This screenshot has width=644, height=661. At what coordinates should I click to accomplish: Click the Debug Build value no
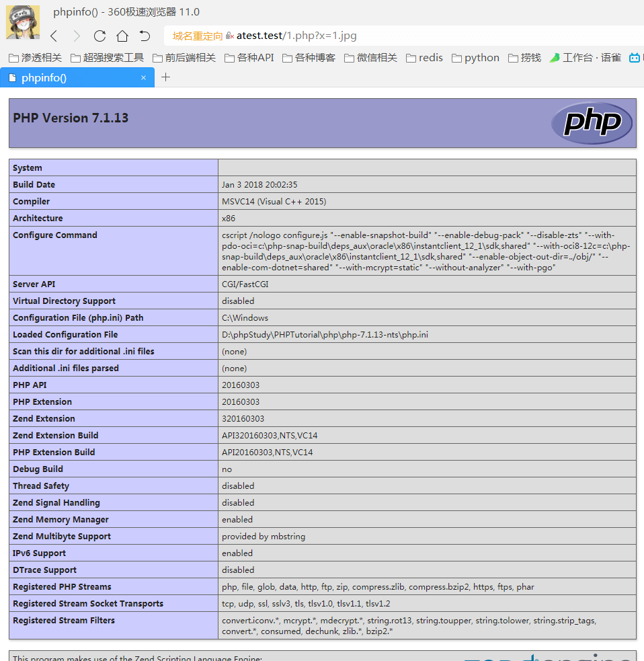(227, 469)
